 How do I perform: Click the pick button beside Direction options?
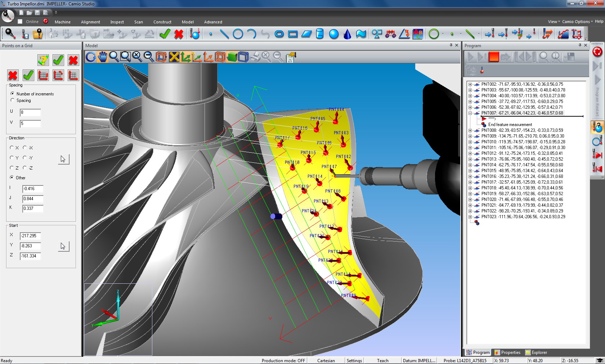tap(63, 159)
